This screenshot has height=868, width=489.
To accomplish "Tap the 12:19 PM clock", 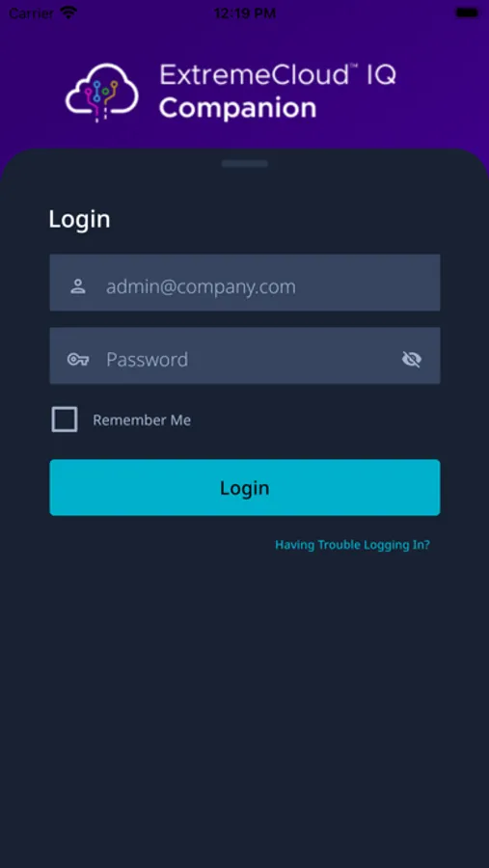I will coord(245,14).
